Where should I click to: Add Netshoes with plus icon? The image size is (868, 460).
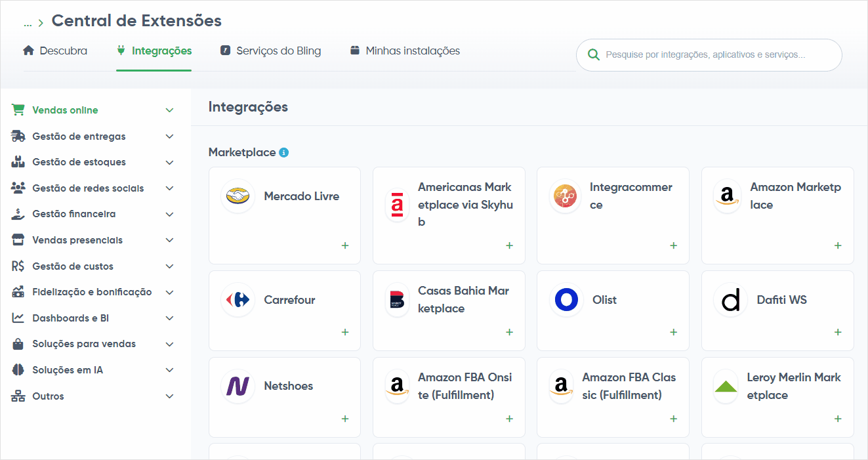[x=345, y=419]
